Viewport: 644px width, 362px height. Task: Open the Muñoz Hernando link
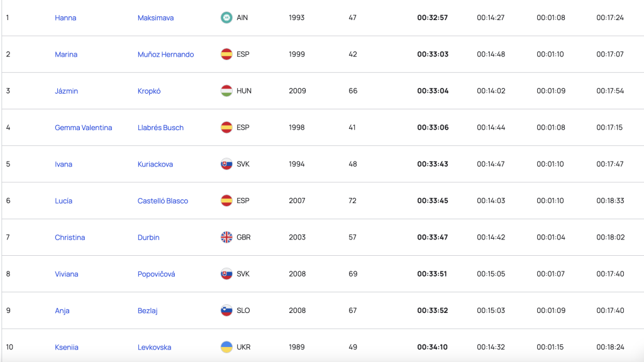(165, 54)
